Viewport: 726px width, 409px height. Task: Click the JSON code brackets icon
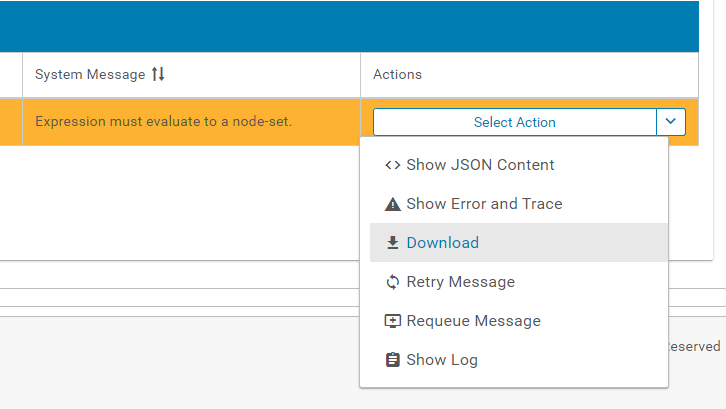(393, 165)
